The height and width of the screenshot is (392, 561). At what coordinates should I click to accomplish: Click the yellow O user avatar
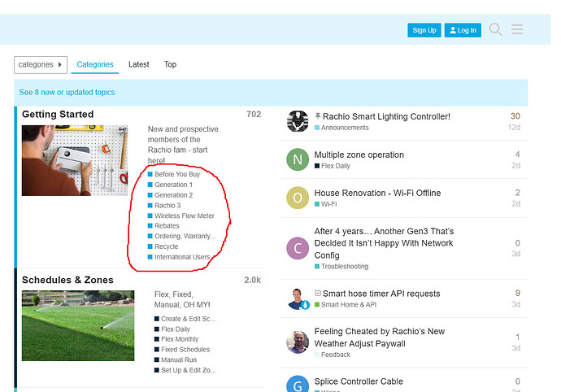click(298, 198)
